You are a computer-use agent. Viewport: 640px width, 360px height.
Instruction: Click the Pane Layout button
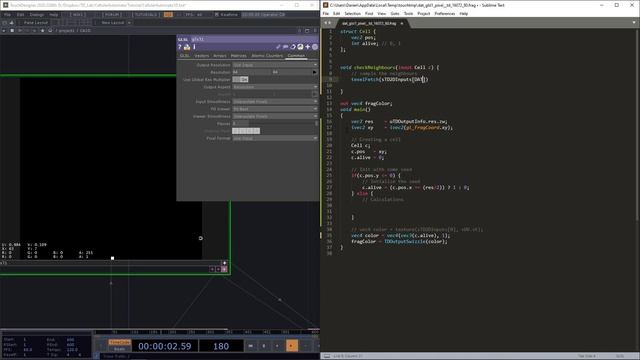[x=36, y=22]
